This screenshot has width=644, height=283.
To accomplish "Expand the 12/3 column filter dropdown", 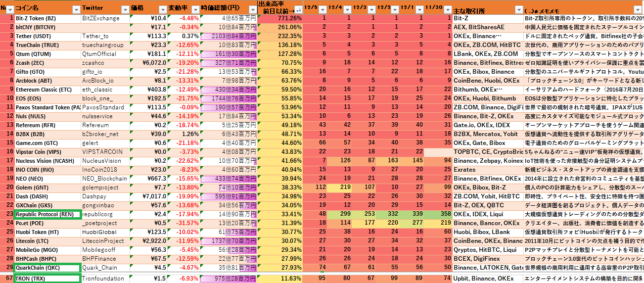I will point(372,10).
